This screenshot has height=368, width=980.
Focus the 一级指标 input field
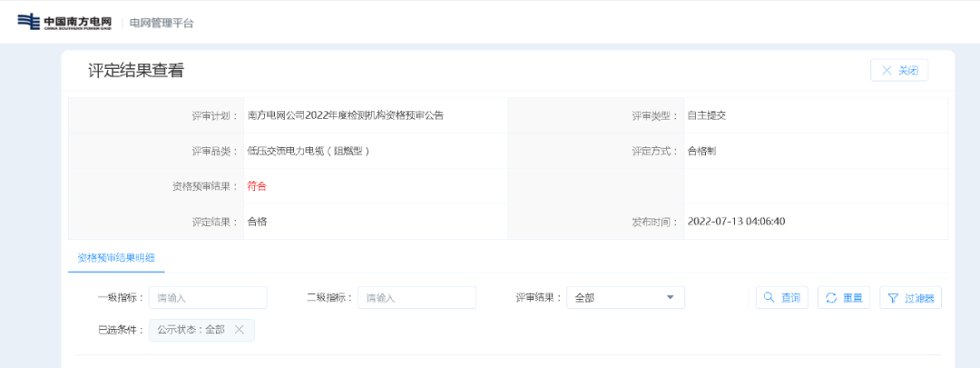208,297
